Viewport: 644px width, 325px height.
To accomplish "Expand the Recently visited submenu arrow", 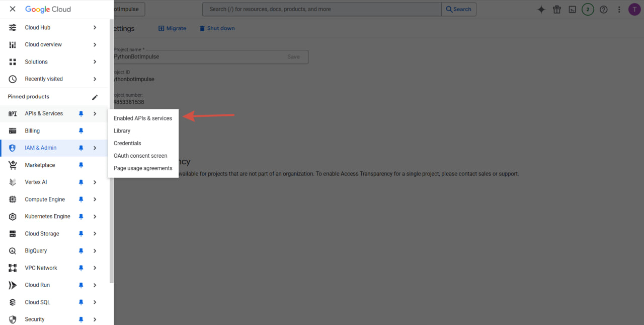I will click(x=95, y=79).
